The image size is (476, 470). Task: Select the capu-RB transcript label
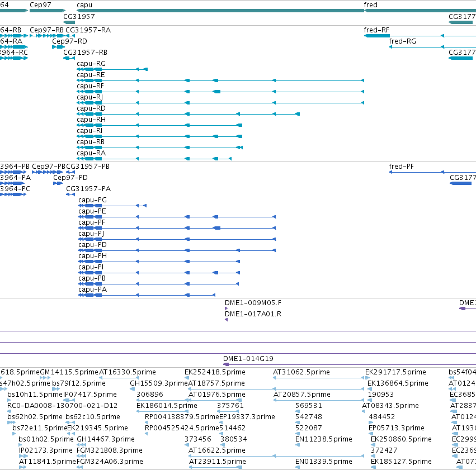pyautogui.click(x=91, y=142)
